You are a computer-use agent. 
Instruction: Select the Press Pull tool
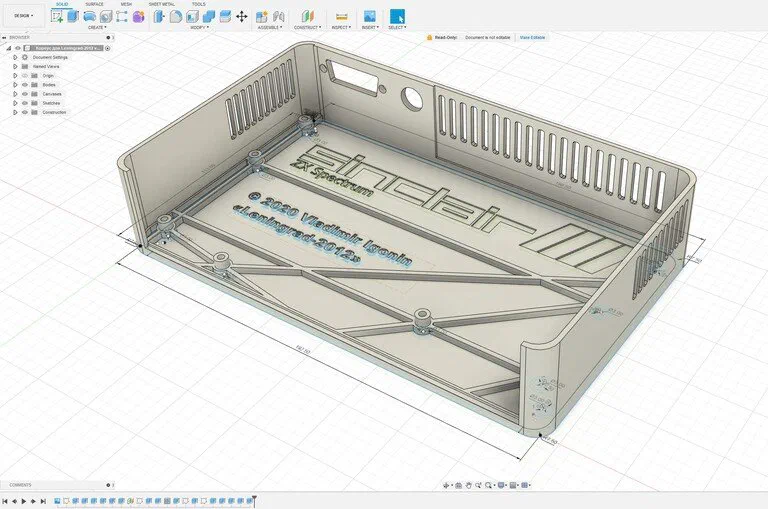click(x=159, y=16)
